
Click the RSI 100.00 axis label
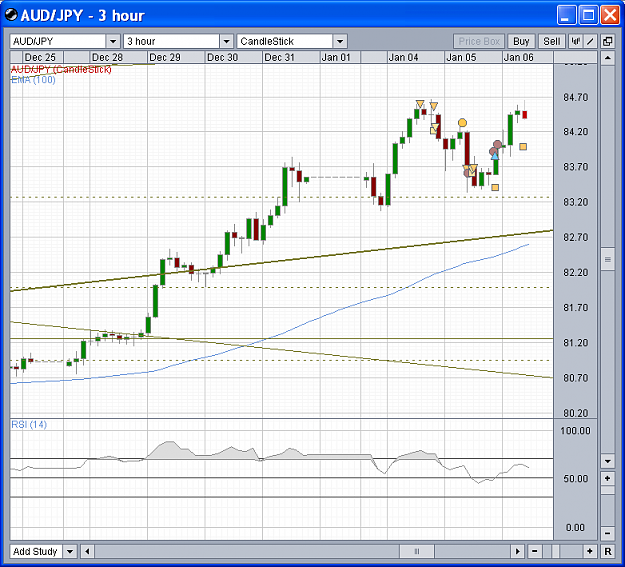point(576,431)
